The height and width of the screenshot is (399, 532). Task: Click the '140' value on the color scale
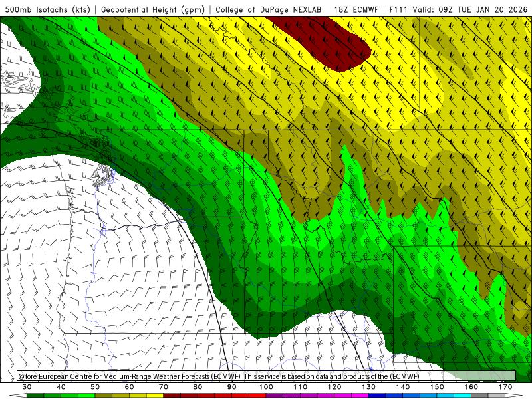[x=403, y=387]
